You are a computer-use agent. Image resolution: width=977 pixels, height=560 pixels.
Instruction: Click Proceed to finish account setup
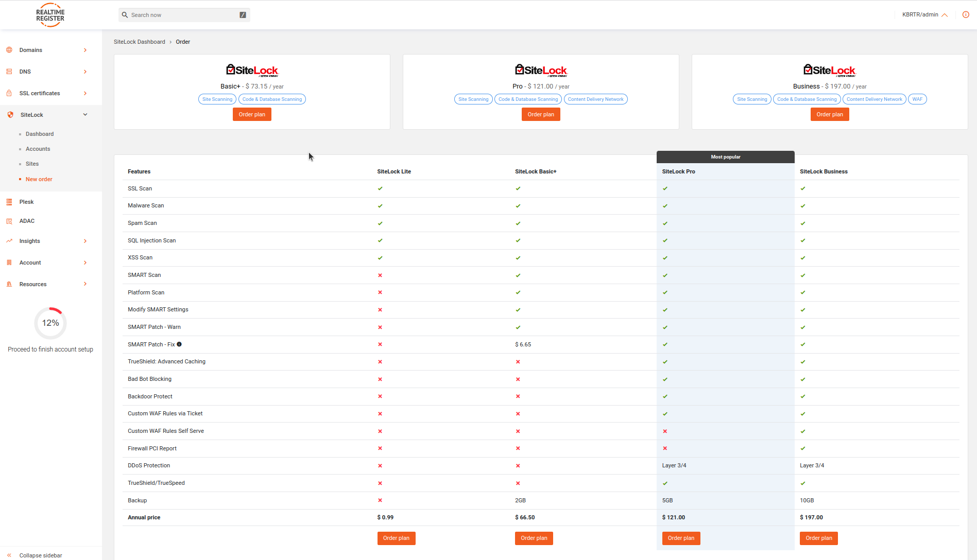click(x=50, y=349)
